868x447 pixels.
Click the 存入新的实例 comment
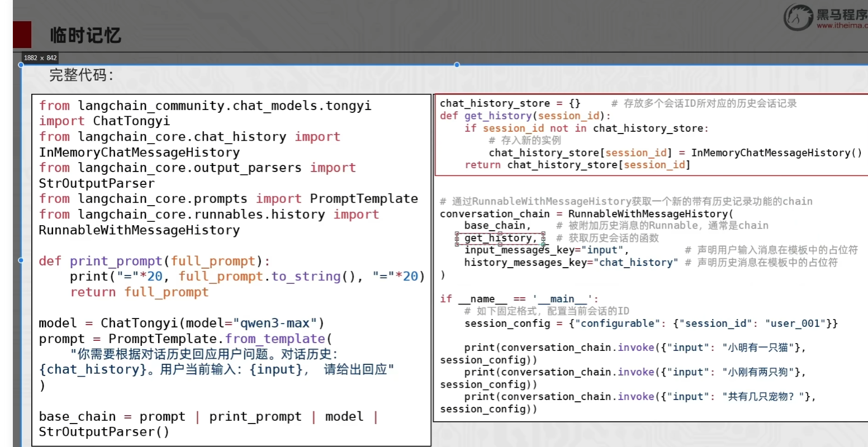pos(524,140)
